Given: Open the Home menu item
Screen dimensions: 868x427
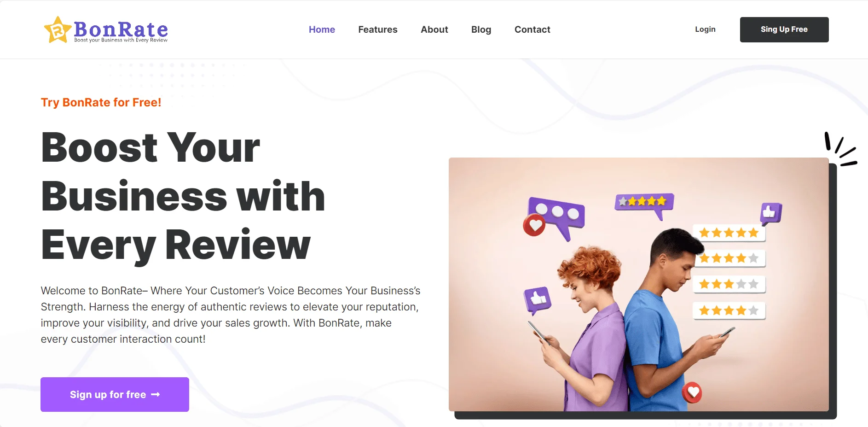Looking at the screenshot, I should point(322,29).
